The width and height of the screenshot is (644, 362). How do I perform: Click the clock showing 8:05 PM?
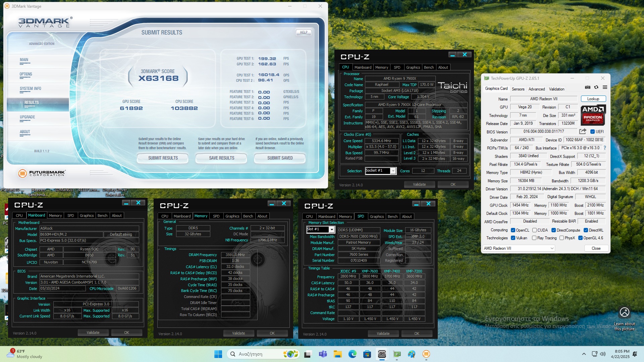tap(620, 354)
